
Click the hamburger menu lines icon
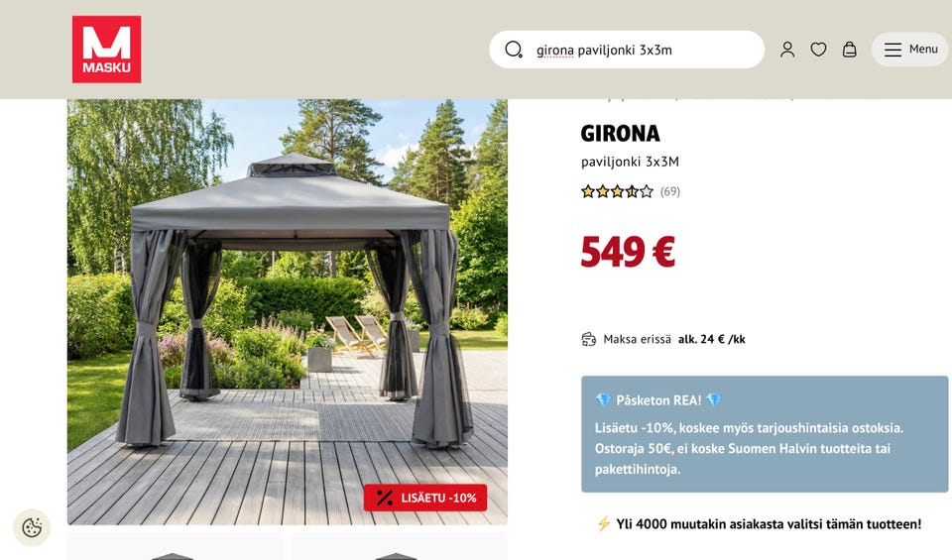892,50
